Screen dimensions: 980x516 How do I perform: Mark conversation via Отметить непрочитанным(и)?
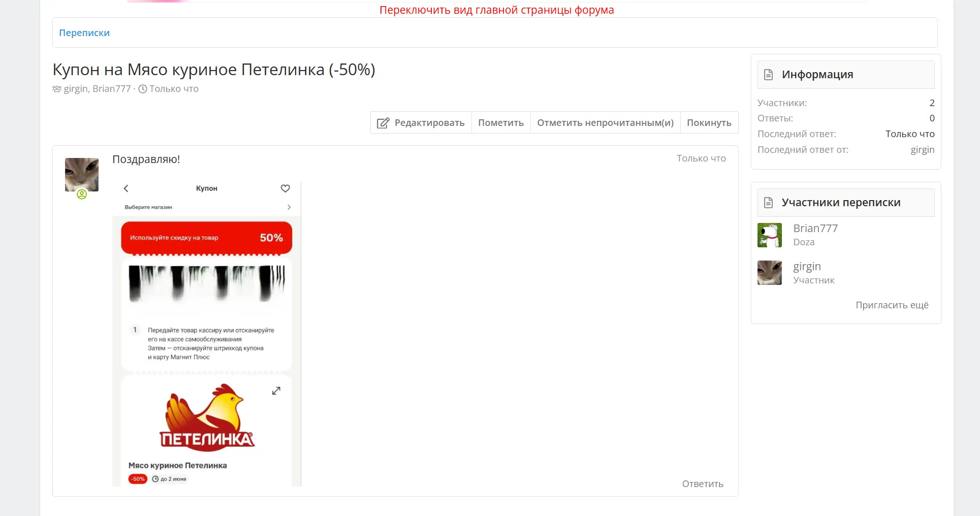[606, 122]
